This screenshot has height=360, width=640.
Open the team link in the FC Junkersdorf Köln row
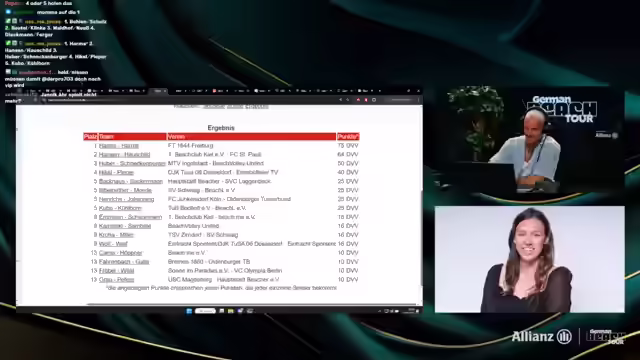pyautogui.click(x=126, y=199)
